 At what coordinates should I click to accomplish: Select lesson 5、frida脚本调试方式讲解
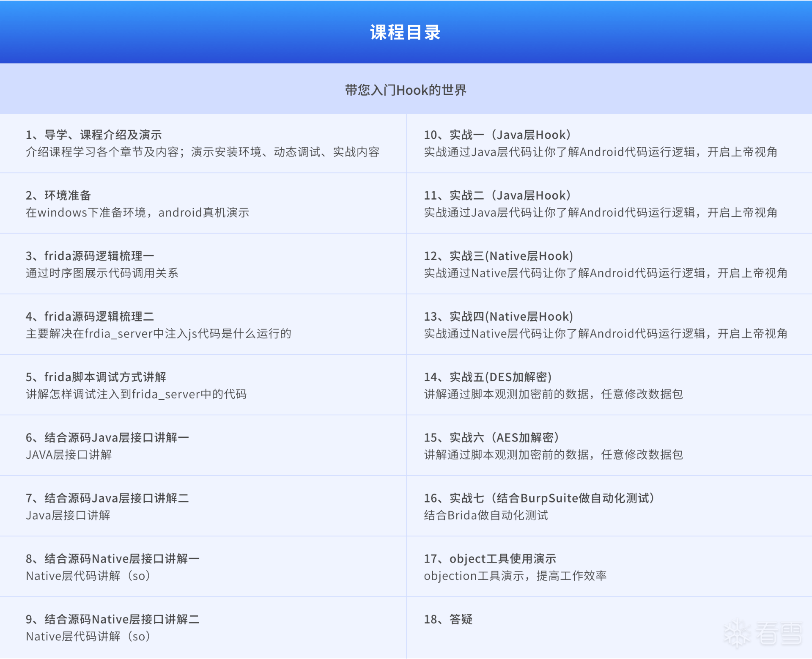(96, 377)
